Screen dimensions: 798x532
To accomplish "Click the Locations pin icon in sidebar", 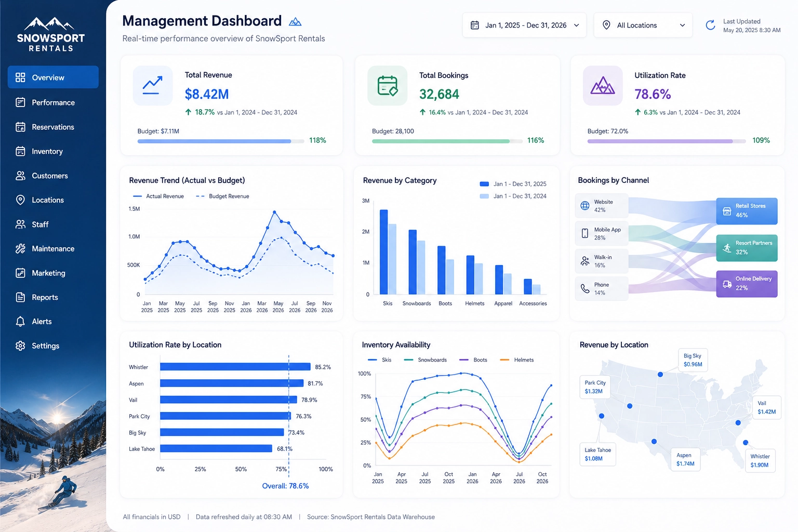I will coord(20,200).
